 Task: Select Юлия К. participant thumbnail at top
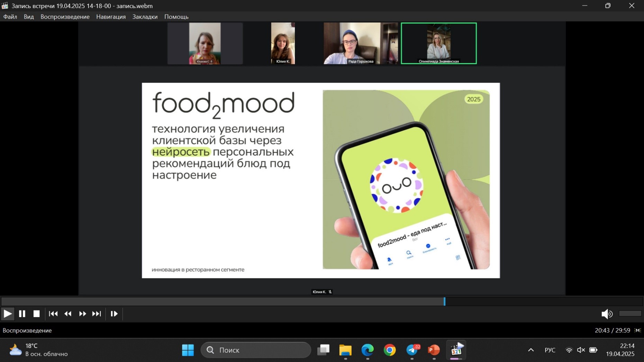click(283, 43)
